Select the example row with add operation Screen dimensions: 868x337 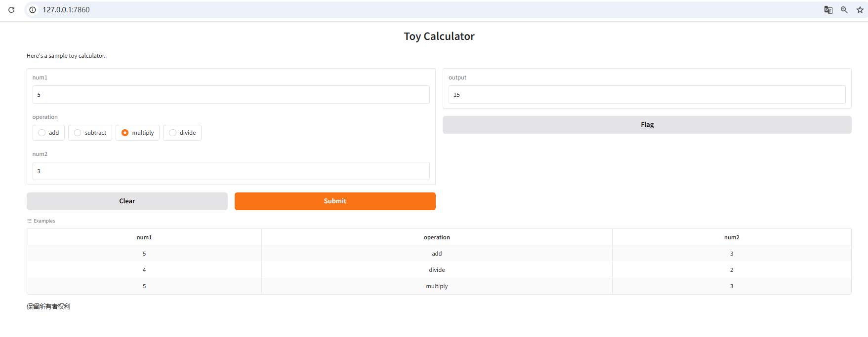439,254
